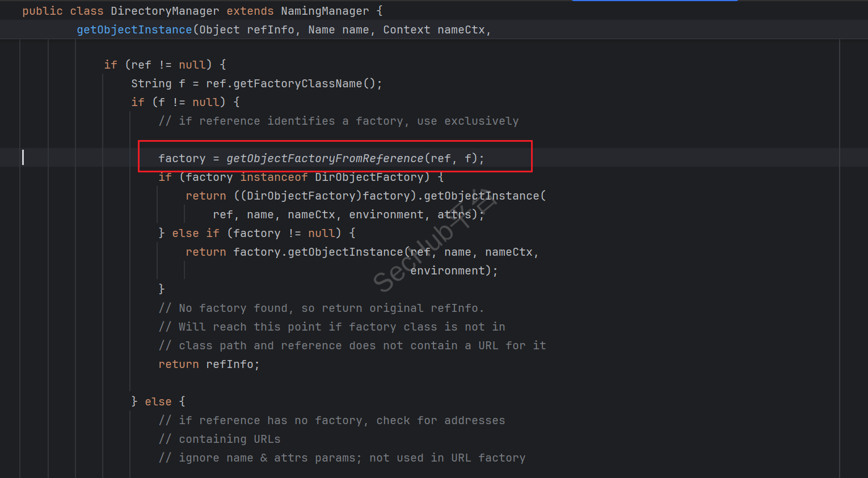Click the DirectoryManager class name in sticky header
868x478 pixels.
point(165,11)
